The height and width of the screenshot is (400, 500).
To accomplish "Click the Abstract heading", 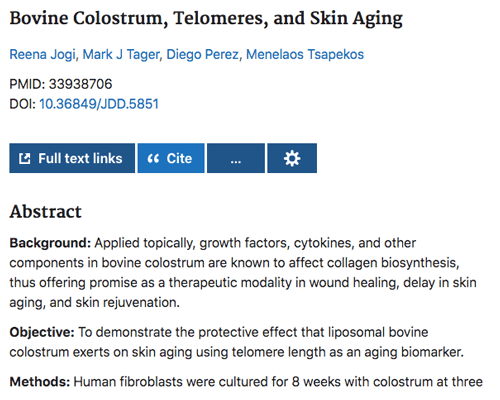I will tap(45, 212).
